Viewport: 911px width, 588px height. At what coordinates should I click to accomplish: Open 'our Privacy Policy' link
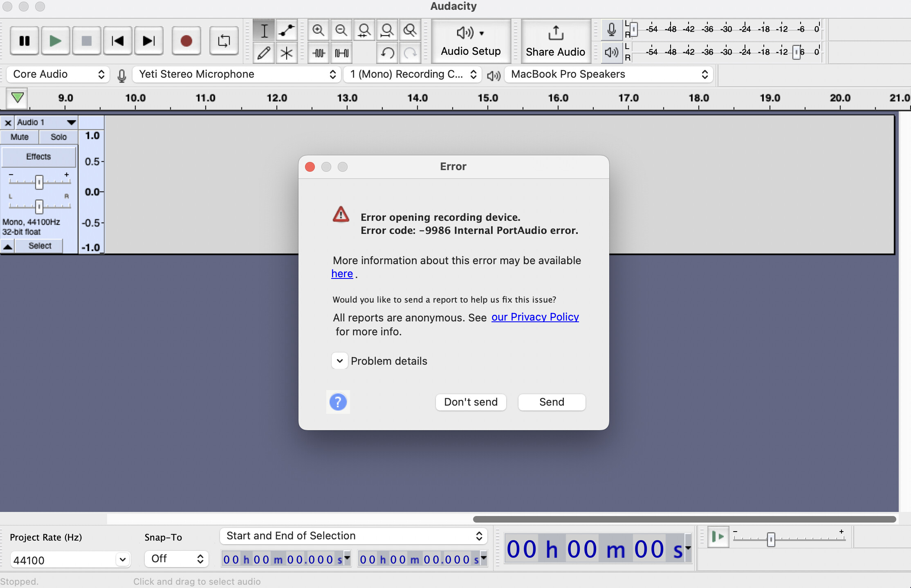pos(535,317)
